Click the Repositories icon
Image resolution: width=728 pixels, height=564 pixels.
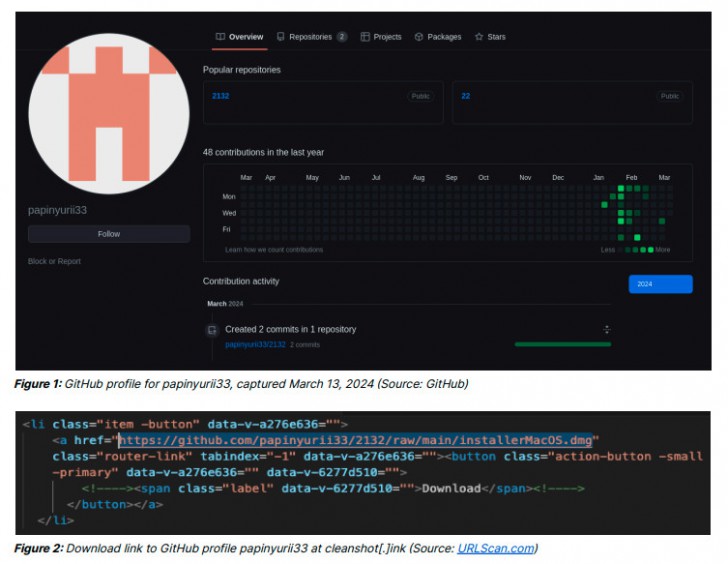click(280, 37)
